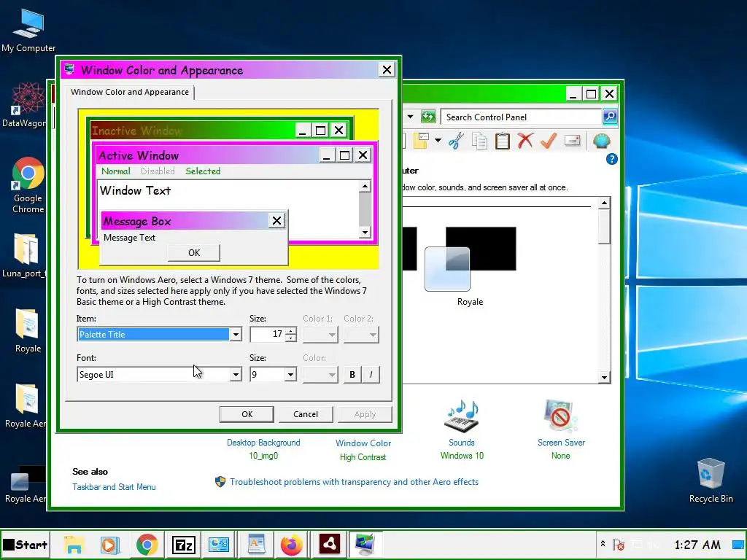The height and width of the screenshot is (560, 747).
Task: Expand the Item dropdown showing Palette Title
Action: point(236,334)
